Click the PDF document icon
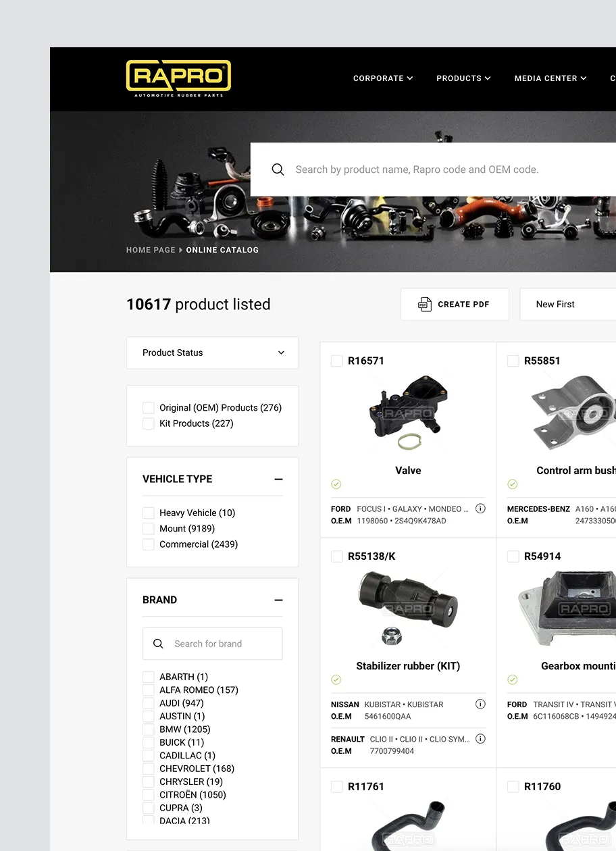The height and width of the screenshot is (851, 616). point(424,304)
